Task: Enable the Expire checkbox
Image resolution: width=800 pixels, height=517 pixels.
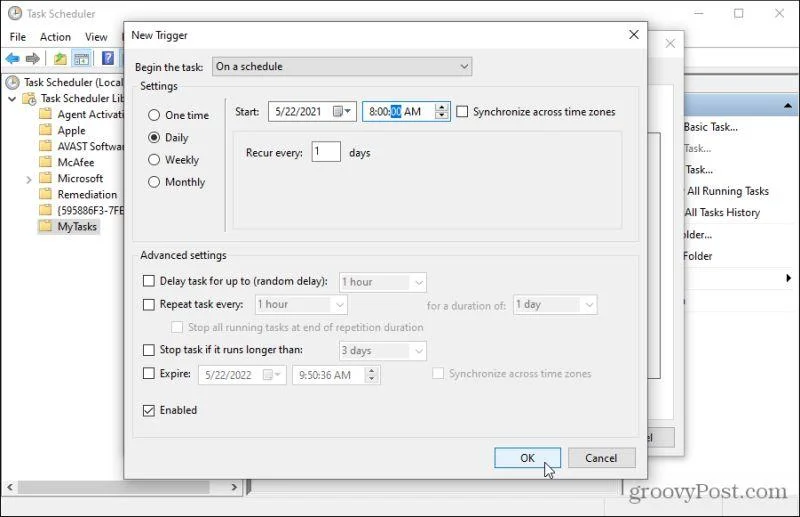Action: coord(148,374)
